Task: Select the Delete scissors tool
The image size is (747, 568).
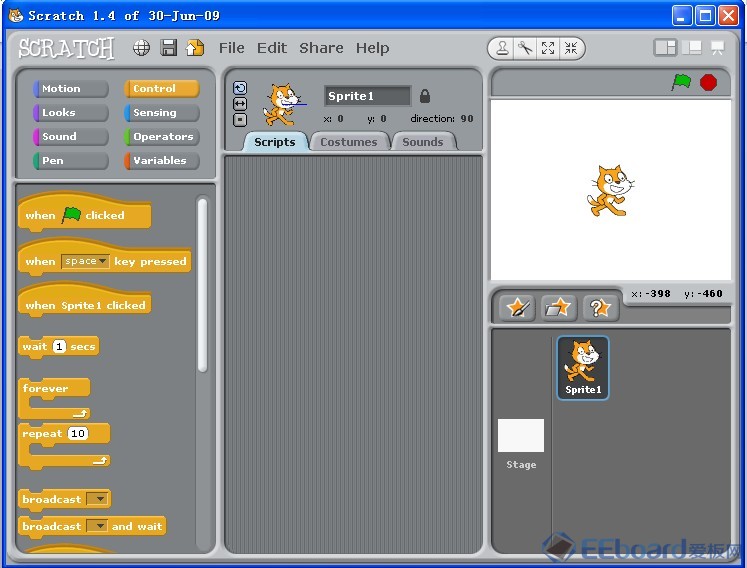Action: pos(525,48)
